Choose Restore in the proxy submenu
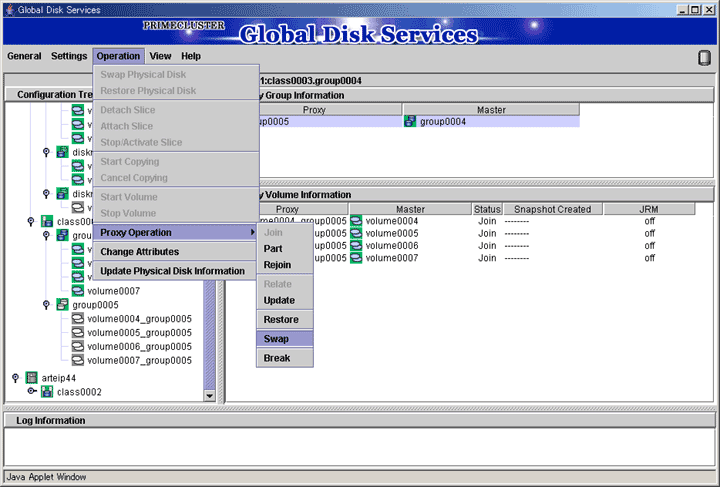The width and height of the screenshot is (720, 487). click(285, 319)
